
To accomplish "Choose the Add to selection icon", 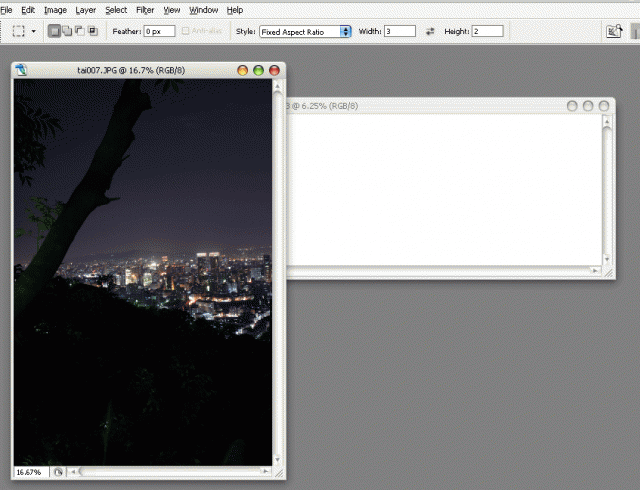I will (67, 31).
